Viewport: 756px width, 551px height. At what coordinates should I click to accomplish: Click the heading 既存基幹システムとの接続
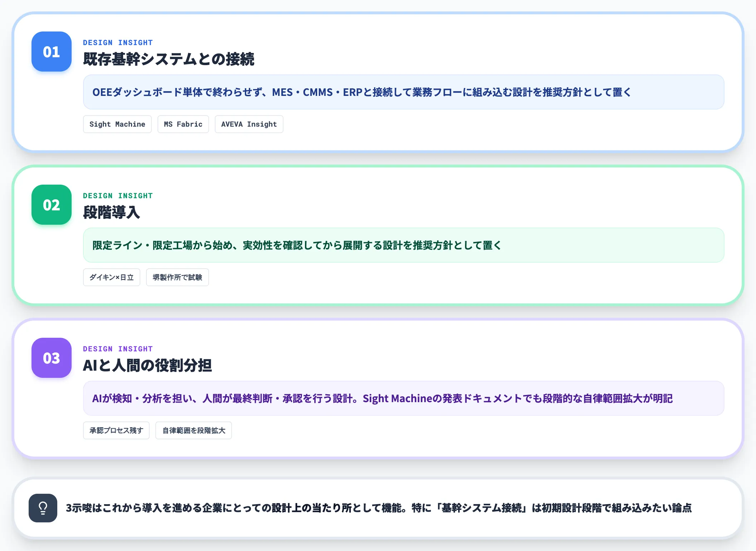coord(169,59)
